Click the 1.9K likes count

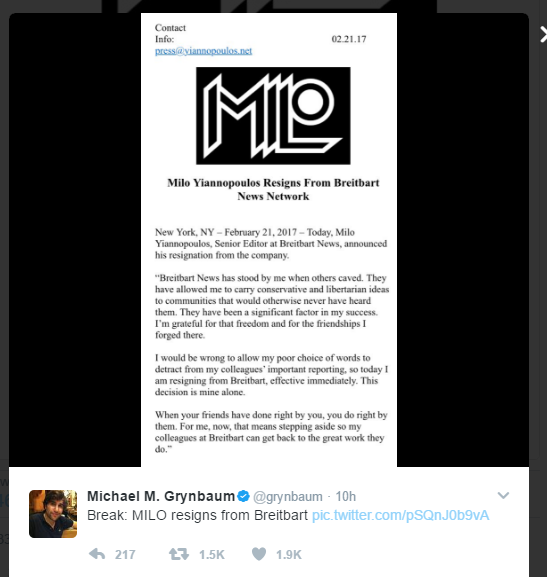pos(289,555)
